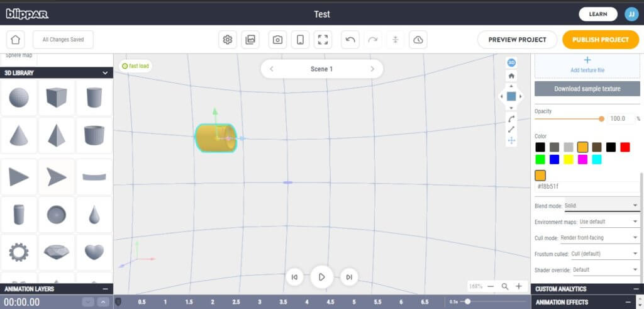Expand the Custom Analytics section
The image size is (644, 309).
pyautogui.click(x=635, y=289)
